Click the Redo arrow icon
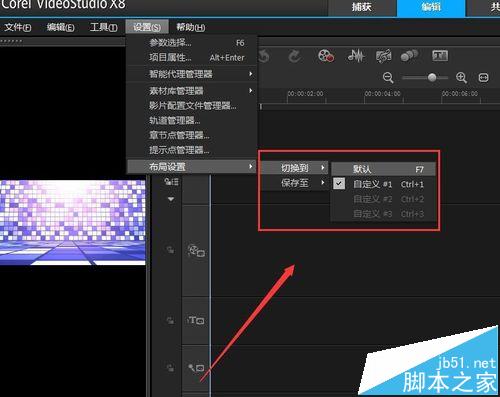This screenshot has height=397, width=500. (294, 56)
